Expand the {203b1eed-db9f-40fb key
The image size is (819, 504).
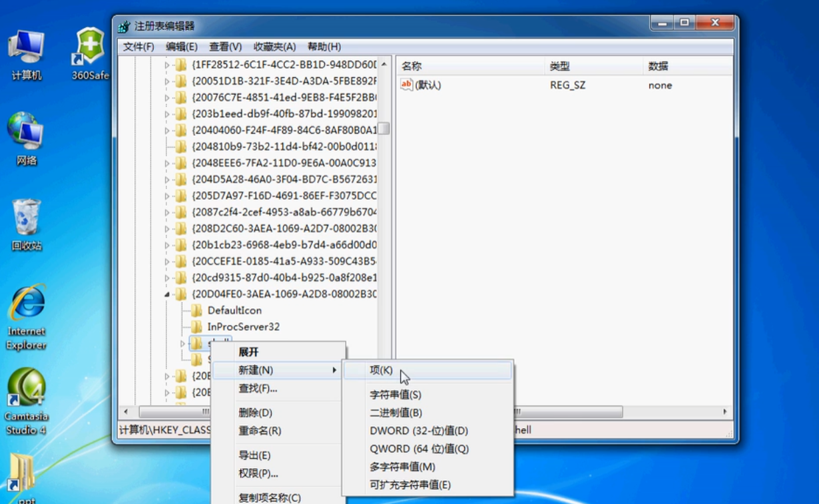[167, 114]
